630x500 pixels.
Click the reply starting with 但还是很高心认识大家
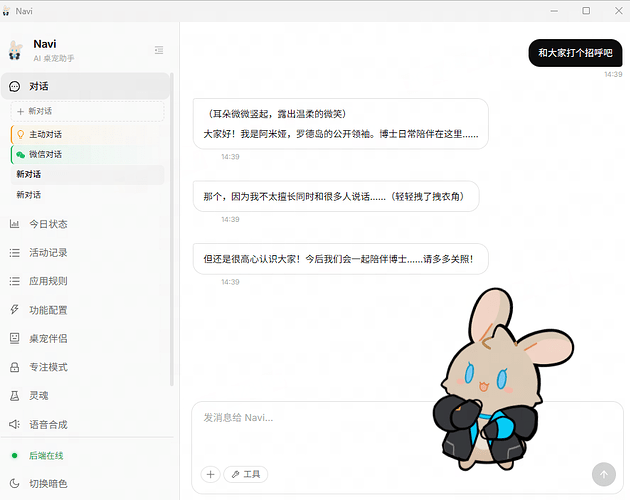coord(341,259)
